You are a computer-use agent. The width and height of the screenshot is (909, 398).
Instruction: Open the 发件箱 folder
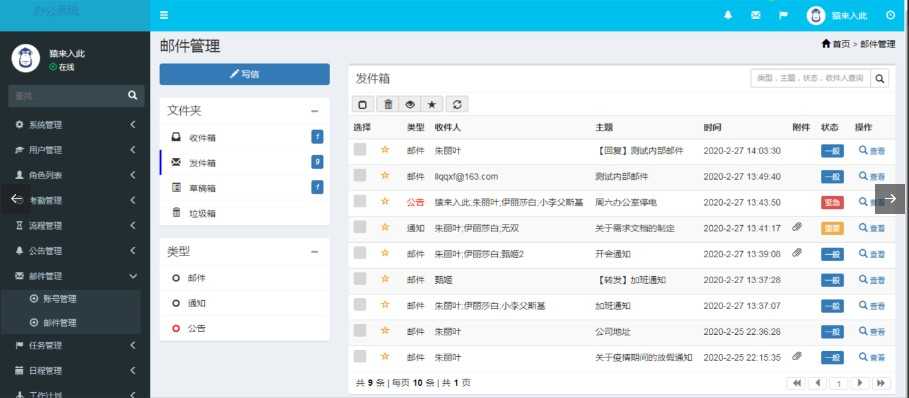[x=245, y=163]
